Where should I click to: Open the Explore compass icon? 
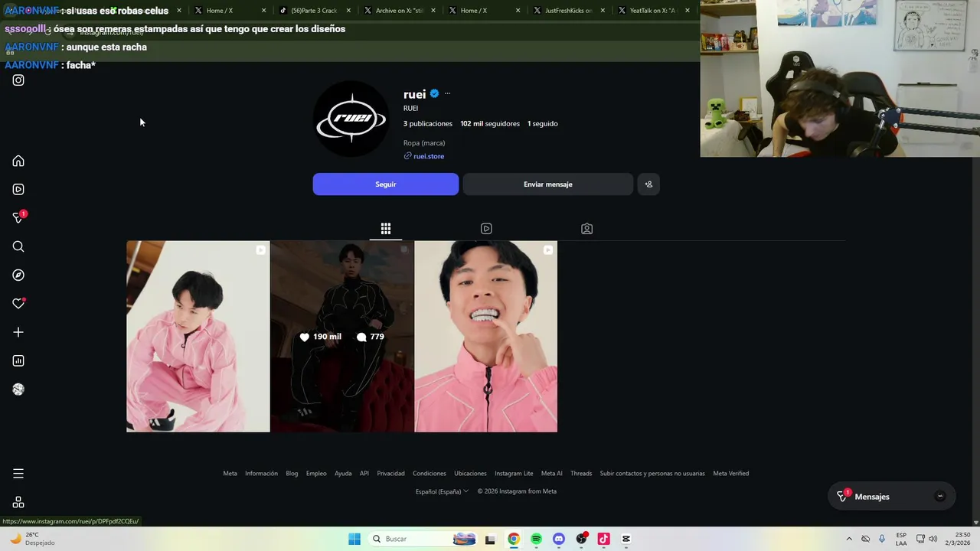click(18, 275)
